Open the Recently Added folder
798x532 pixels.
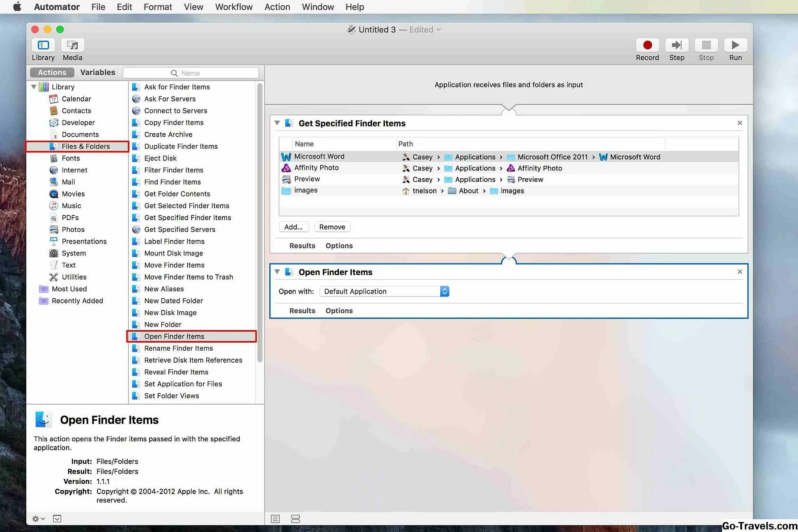[x=77, y=301]
